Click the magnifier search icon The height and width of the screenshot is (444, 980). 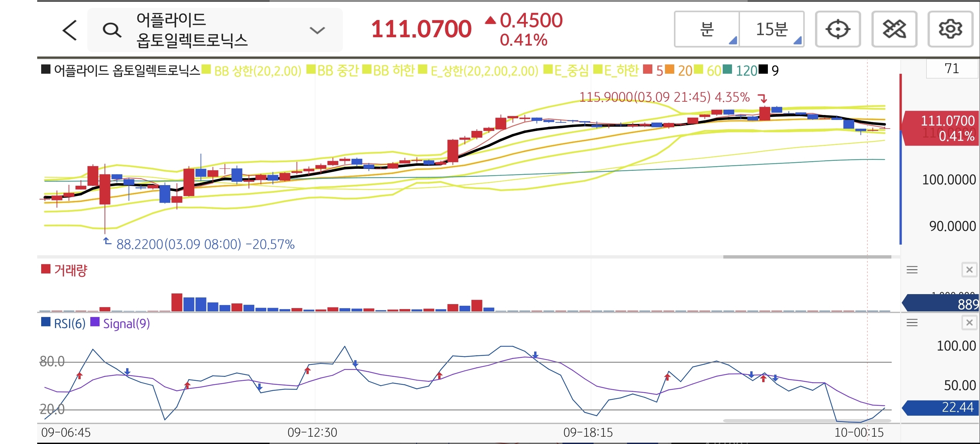coord(112,30)
